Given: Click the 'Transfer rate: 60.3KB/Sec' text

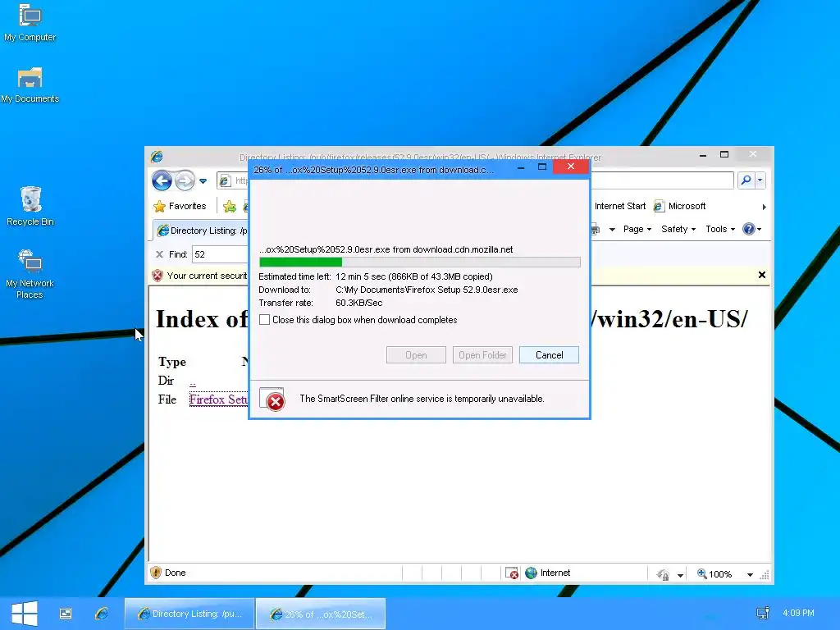Looking at the screenshot, I should pos(321,304).
